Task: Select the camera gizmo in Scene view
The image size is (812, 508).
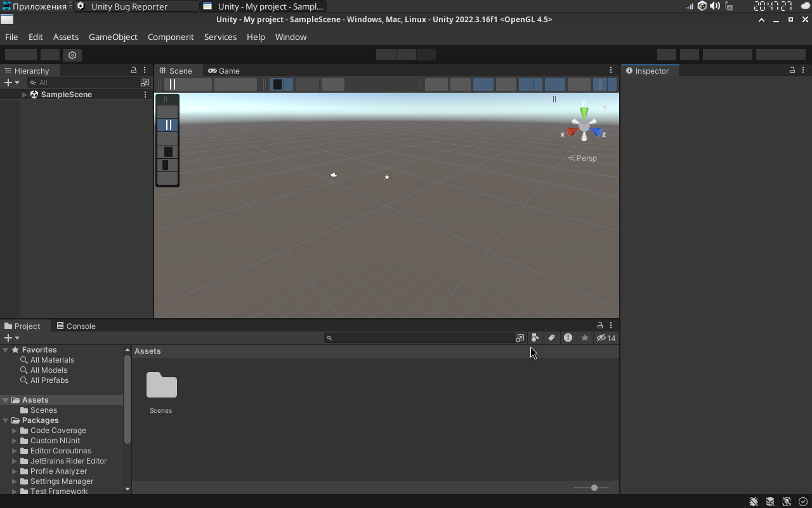Action: pos(334,175)
